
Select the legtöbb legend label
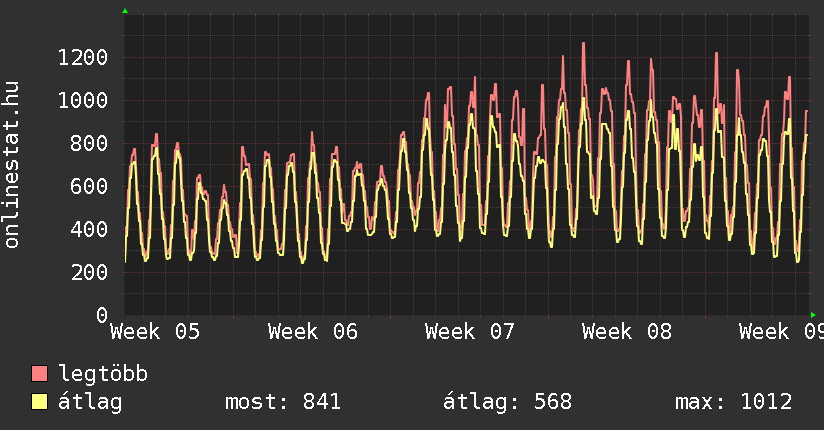coord(103,374)
